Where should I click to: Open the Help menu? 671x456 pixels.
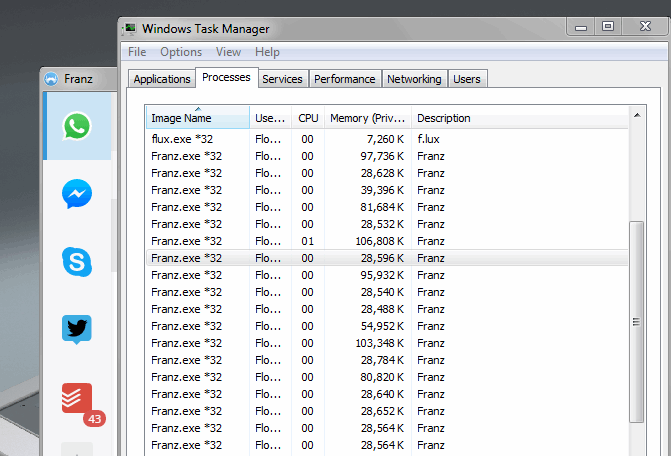point(267,52)
